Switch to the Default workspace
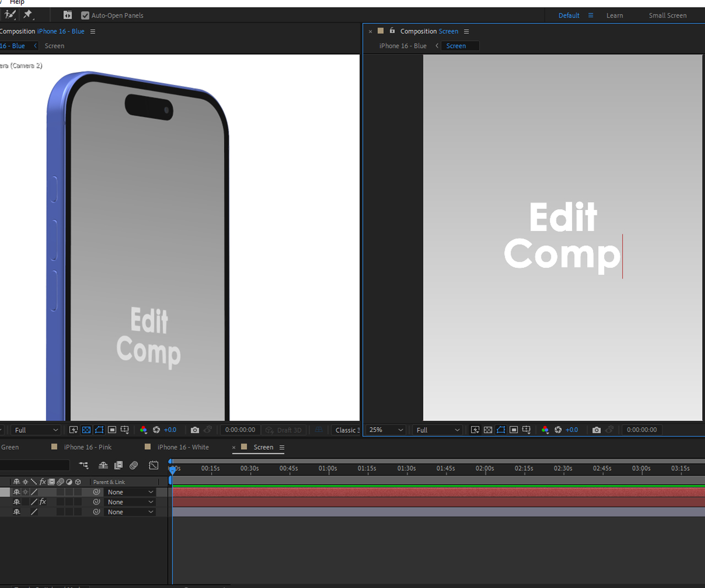 click(569, 15)
